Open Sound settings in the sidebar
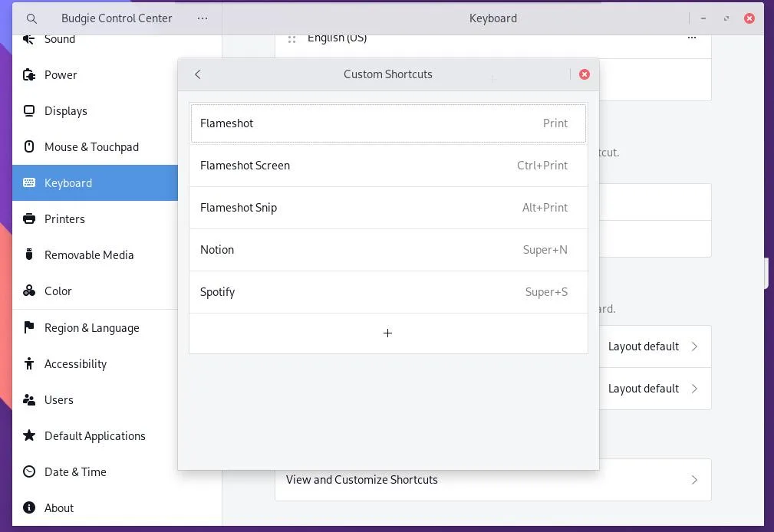The height and width of the screenshot is (532, 774). pos(59,38)
